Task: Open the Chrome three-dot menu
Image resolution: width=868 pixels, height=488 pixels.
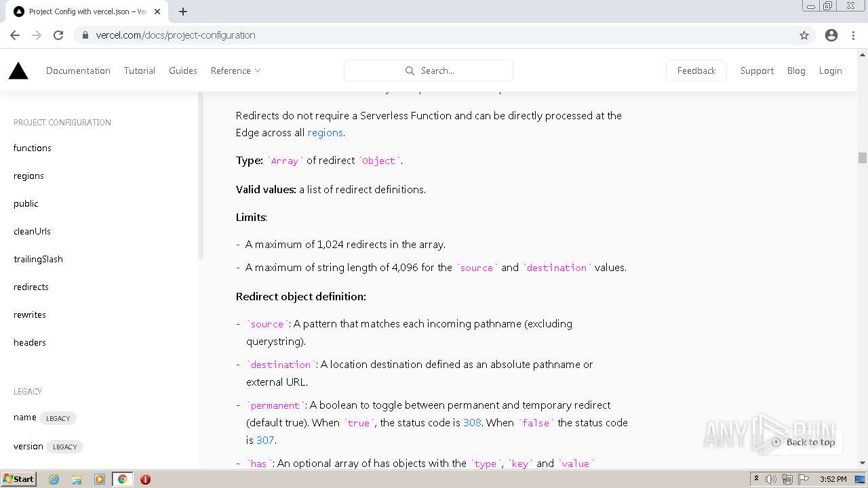Action: coord(853,35)
